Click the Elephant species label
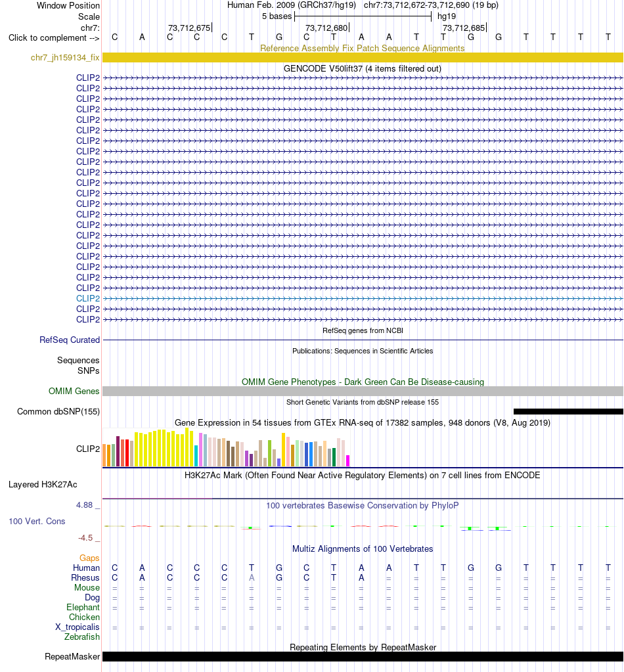Viewport: 624px width, 672px height. tap(83, 607)
